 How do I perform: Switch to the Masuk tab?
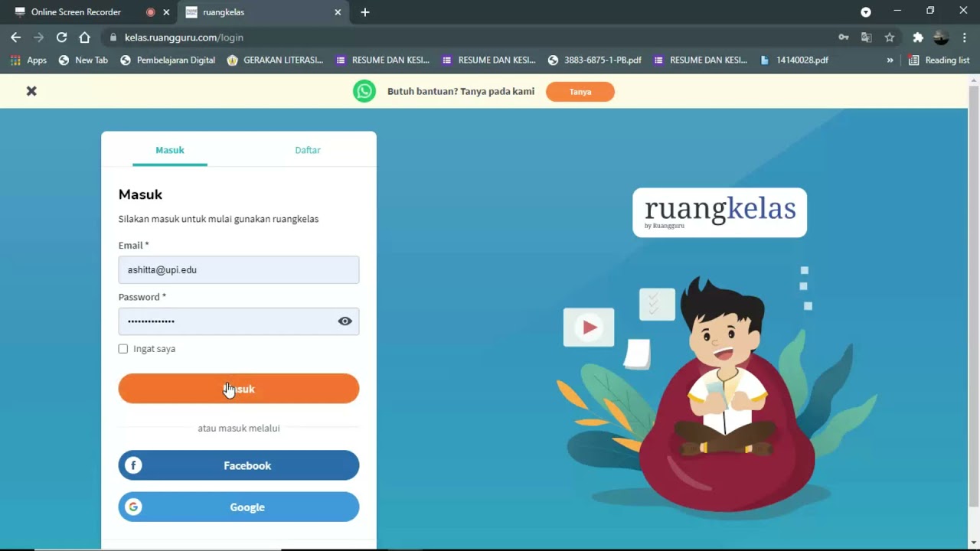(x=170, y=150)
